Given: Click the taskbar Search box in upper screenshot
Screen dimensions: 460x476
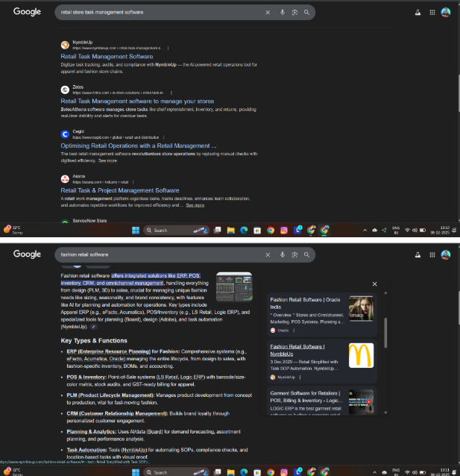Looking at the screenshot, I should tap(176, 231).
